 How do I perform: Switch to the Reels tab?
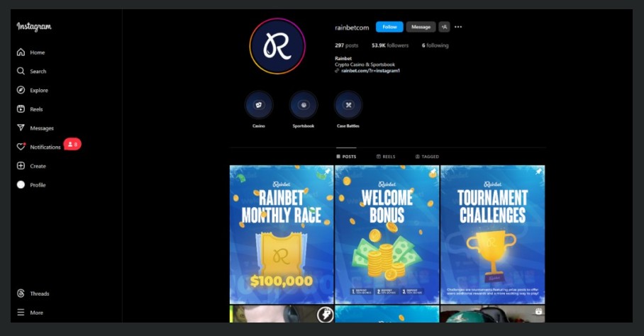386,157
